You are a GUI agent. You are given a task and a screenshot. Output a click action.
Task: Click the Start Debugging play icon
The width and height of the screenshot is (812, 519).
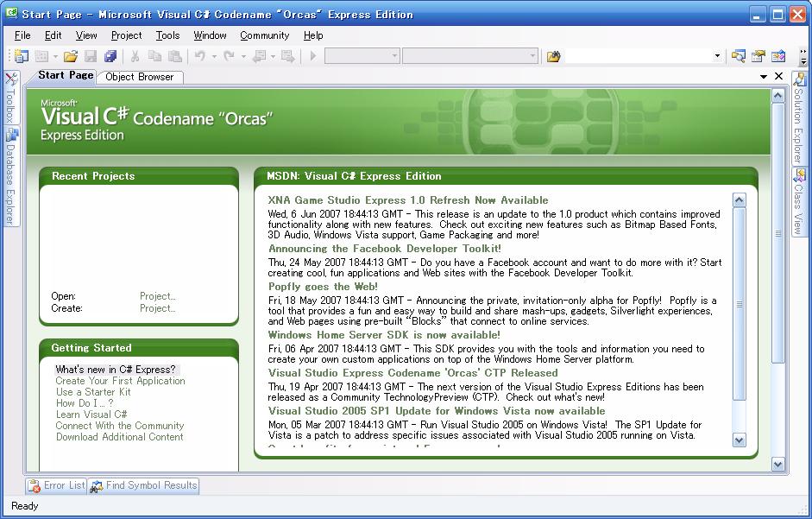pos(312,56)
